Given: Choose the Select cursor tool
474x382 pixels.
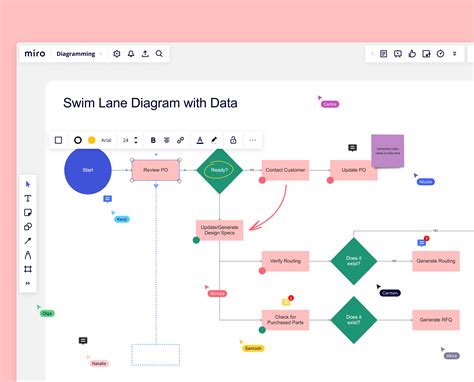Looking at the screenshot, I should click(x=28, y=184).
